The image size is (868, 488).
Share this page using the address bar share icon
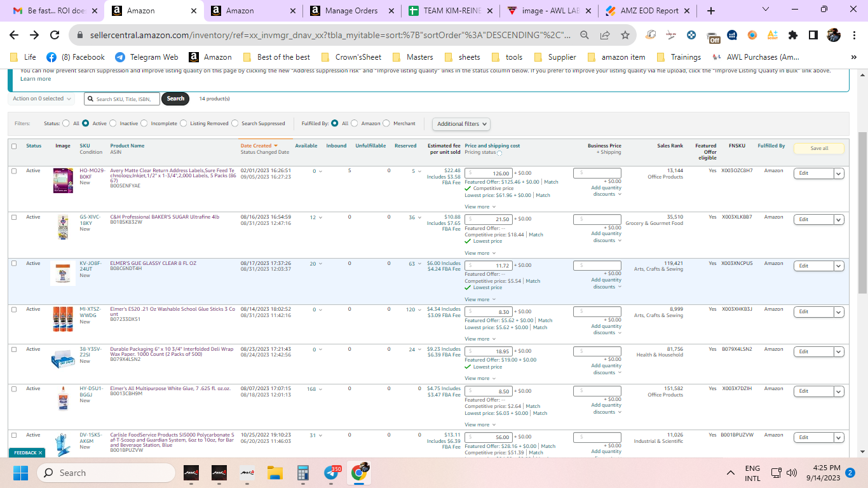pyautogui.click(x=605, y=35)
